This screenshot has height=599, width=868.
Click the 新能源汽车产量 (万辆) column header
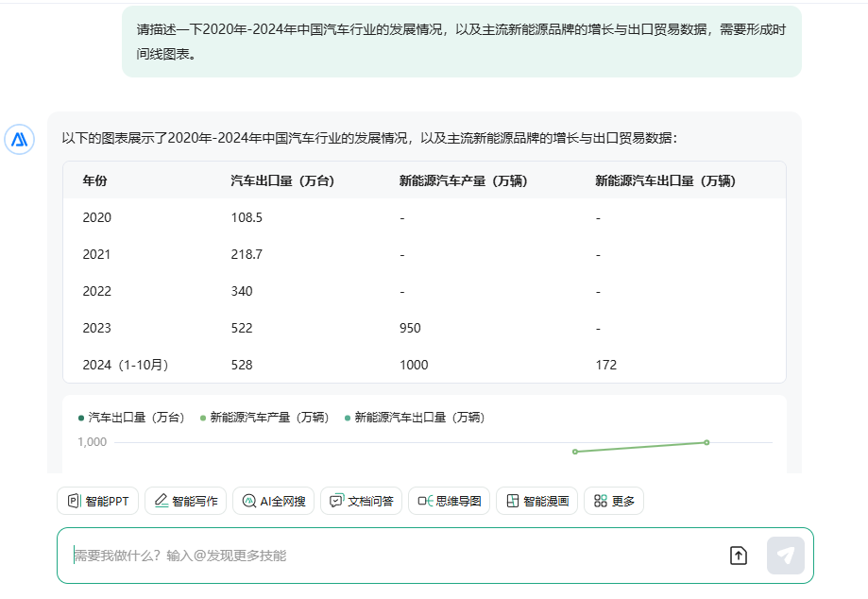464,181
